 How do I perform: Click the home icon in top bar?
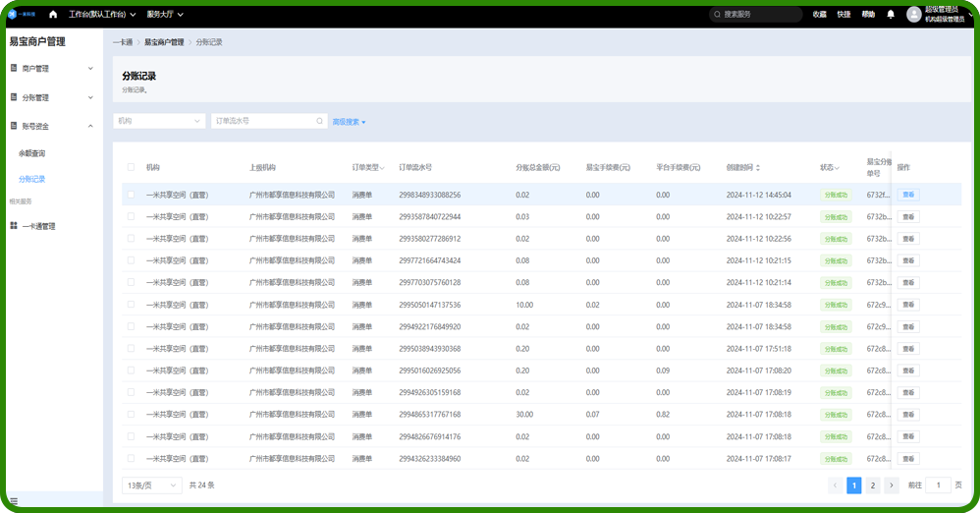coord(53,15)
